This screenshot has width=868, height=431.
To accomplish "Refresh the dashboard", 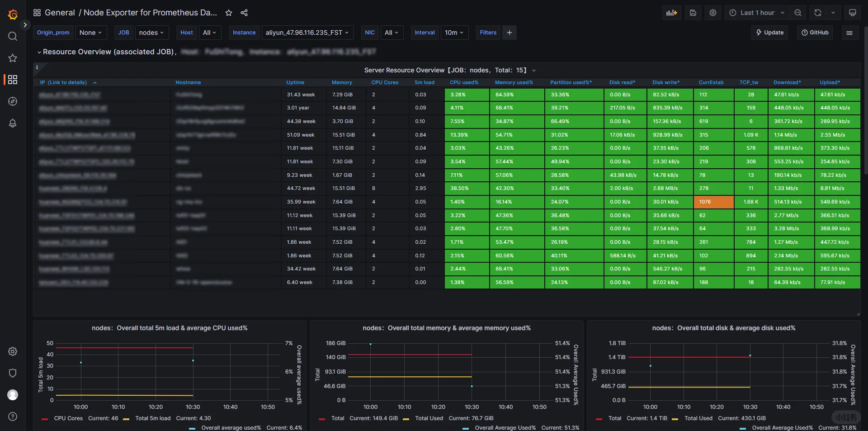I will point(818,13).
